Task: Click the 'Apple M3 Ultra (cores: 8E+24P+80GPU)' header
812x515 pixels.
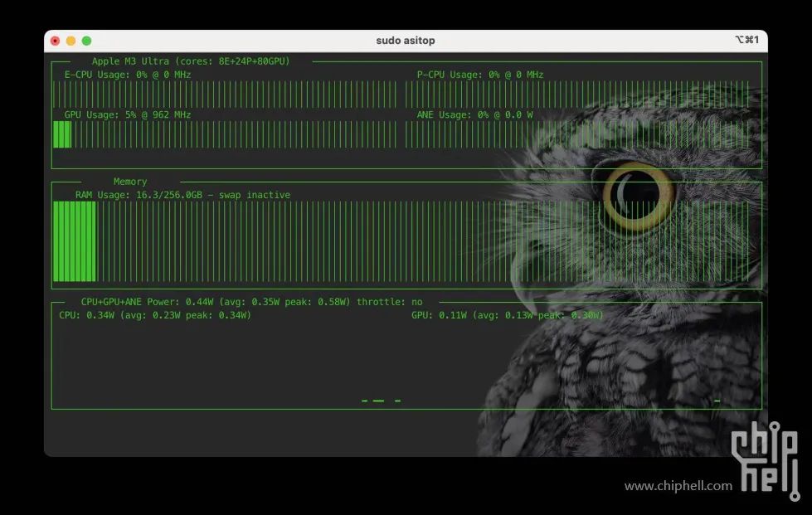Action: (191, 61)
